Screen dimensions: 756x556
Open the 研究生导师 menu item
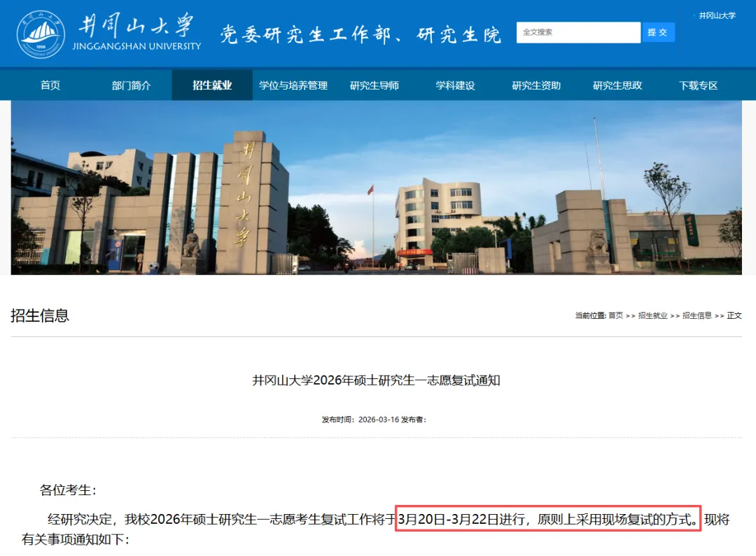coord(374,85)
